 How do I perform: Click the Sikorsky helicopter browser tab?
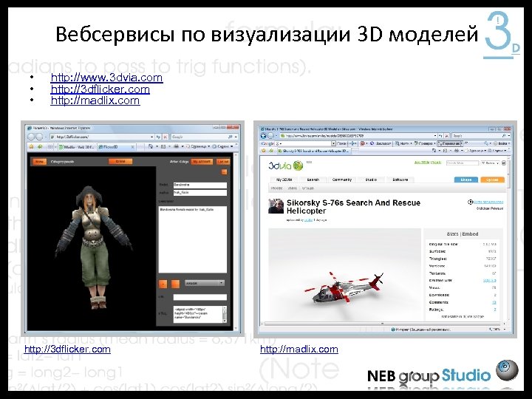[x=313, y=151]
